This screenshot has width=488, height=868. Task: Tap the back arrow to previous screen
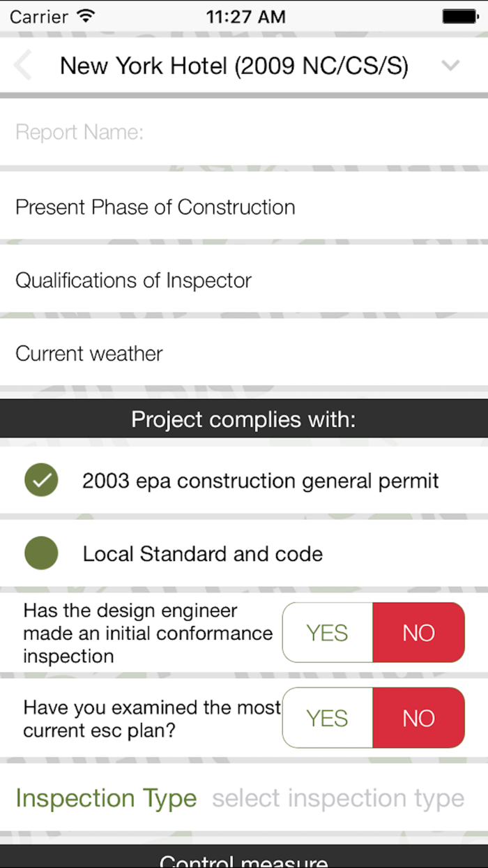23,65
